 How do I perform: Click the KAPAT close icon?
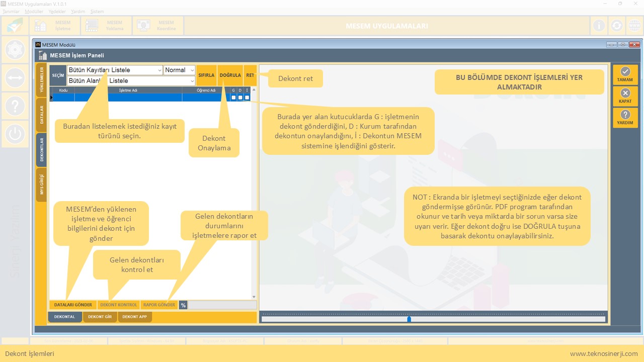click(625, 94)
